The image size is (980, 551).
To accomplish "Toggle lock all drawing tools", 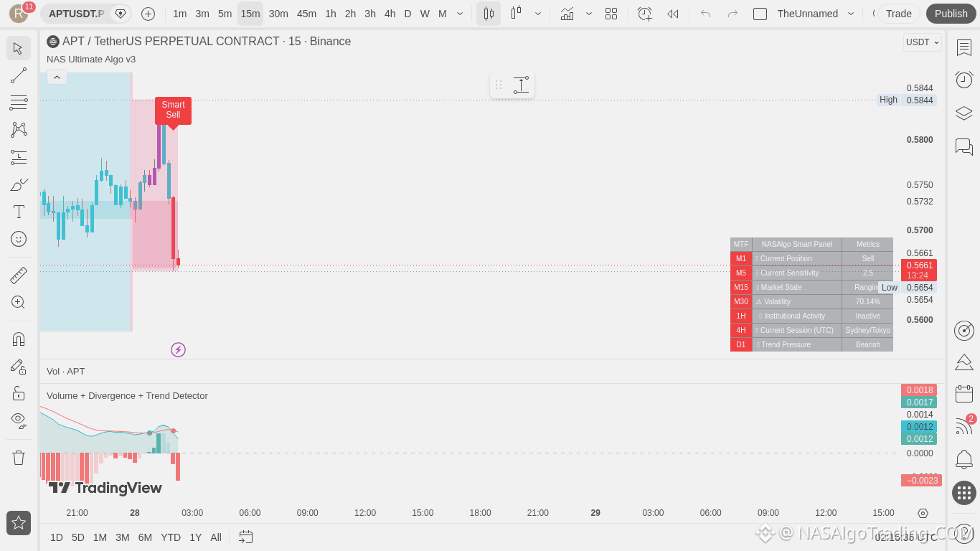I will pyautogui.click(x=19, y=393).
